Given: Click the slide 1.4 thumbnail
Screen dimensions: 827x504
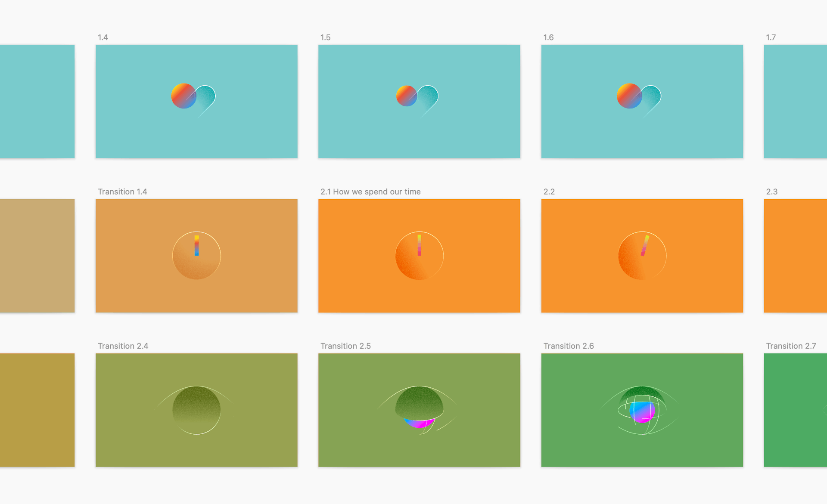Looking at the screenshot, I should (198, 103).
